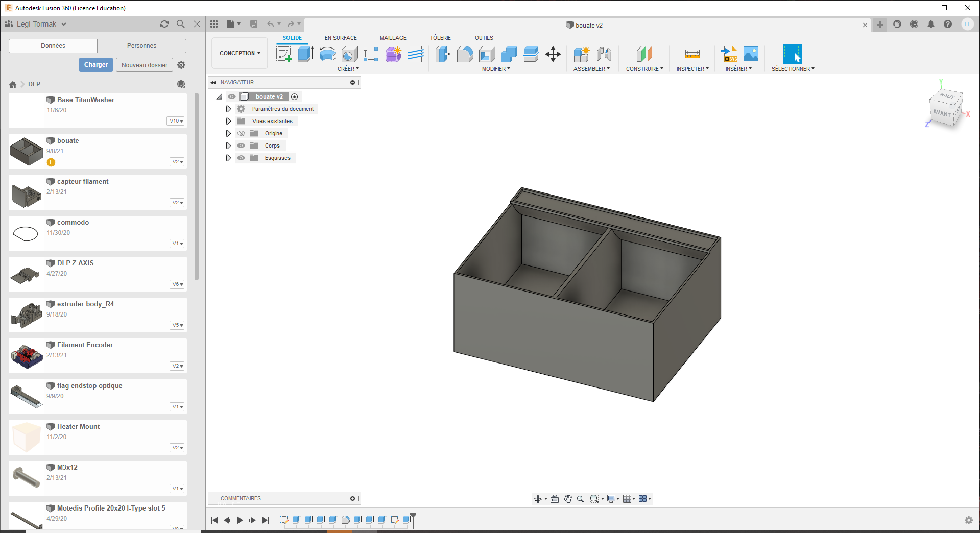Click the Charger button
Image resolution: width=980 pixels, height=533 pixels.
96,65
